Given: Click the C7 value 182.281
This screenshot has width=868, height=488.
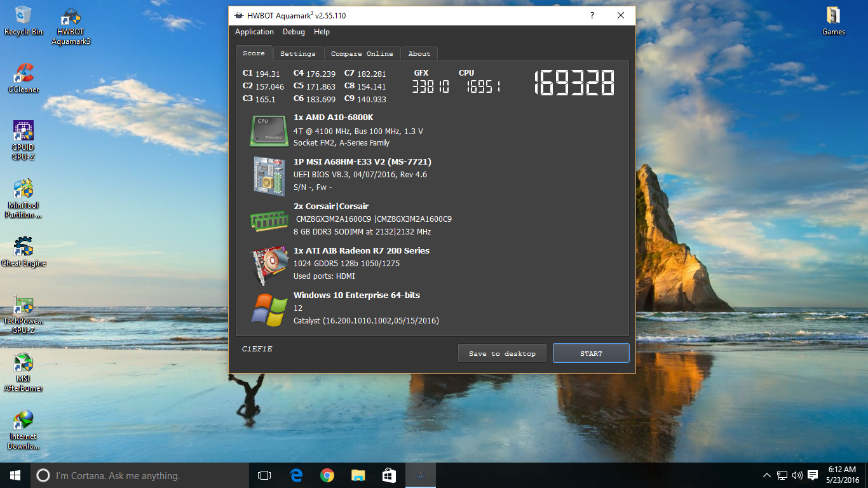Looking at the screenshot, I should point(372,74).
